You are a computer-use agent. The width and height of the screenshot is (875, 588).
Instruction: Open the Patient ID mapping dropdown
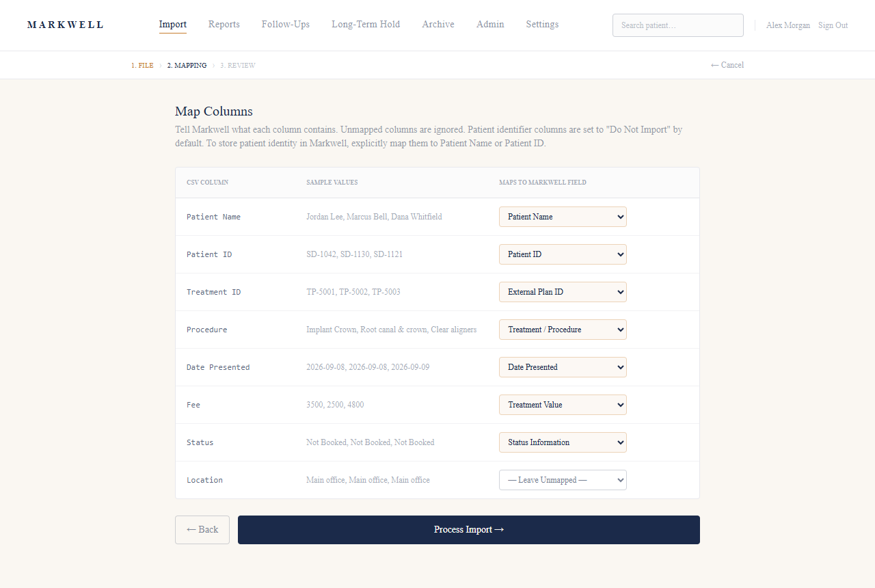[x=563, y=254]
